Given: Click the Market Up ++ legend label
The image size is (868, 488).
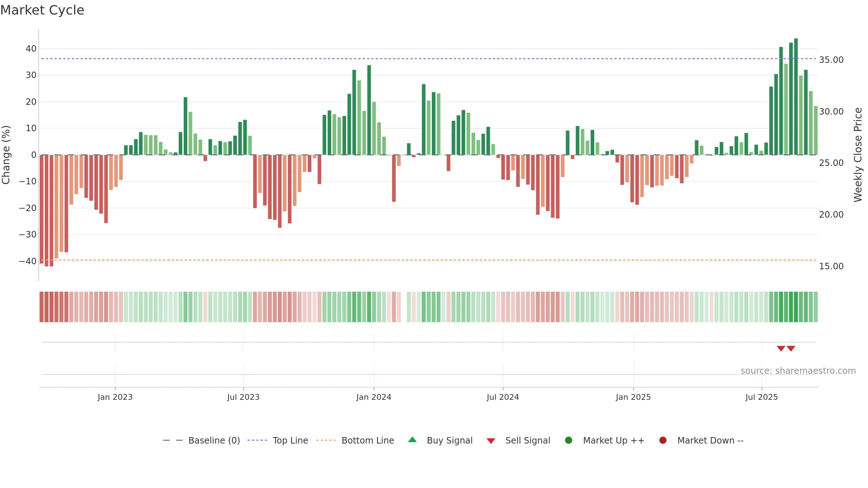Looking at the screenshot, I should [x=614, y=440].
